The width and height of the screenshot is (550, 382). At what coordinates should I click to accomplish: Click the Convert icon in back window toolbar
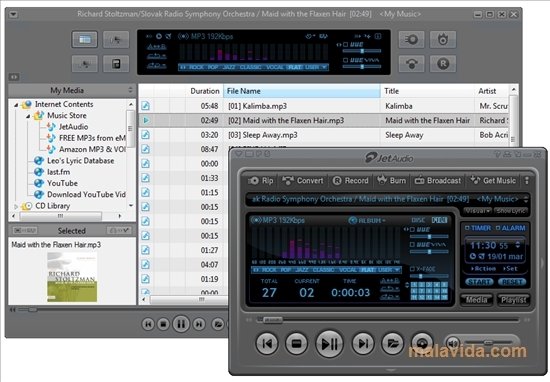click(x=411, y=63)
